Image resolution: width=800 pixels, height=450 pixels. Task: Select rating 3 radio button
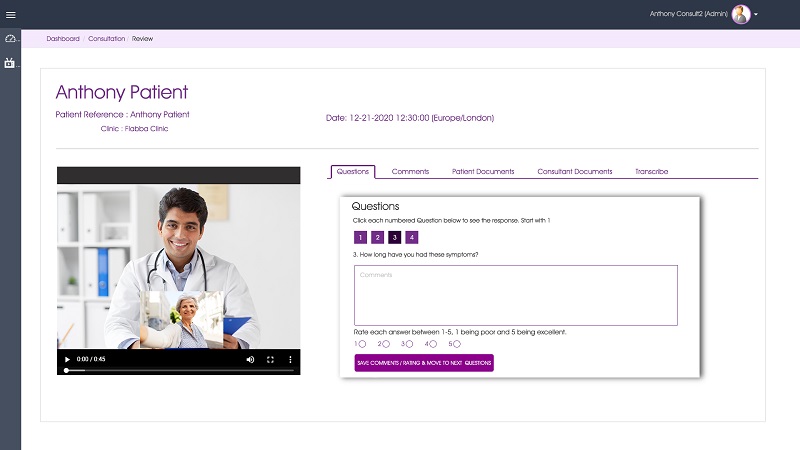click(x=409, y=344)
